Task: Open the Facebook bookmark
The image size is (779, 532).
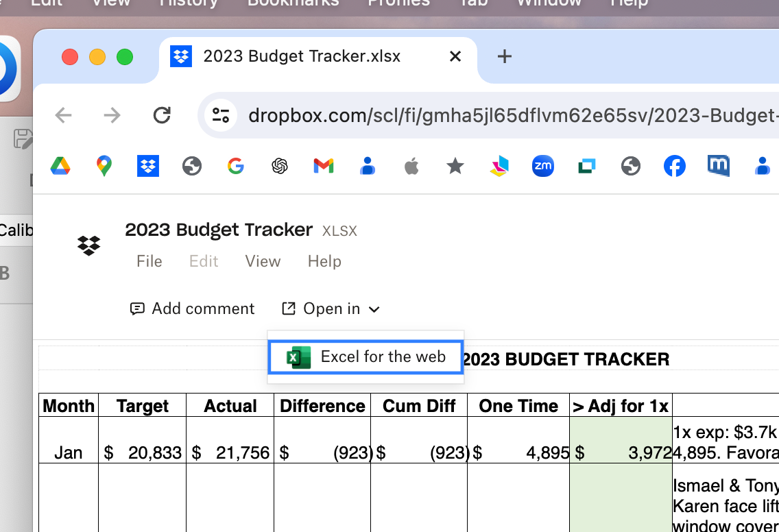Action: 674,166
